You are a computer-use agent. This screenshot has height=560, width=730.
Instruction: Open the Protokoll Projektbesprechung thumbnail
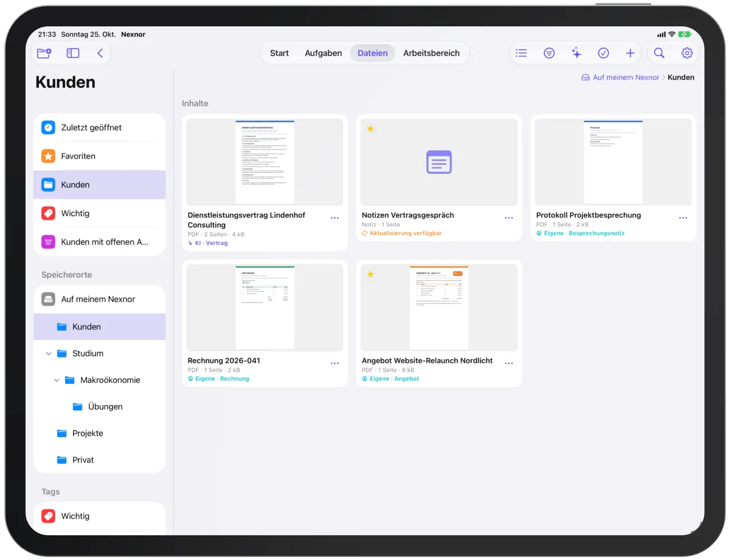(613, 162)
